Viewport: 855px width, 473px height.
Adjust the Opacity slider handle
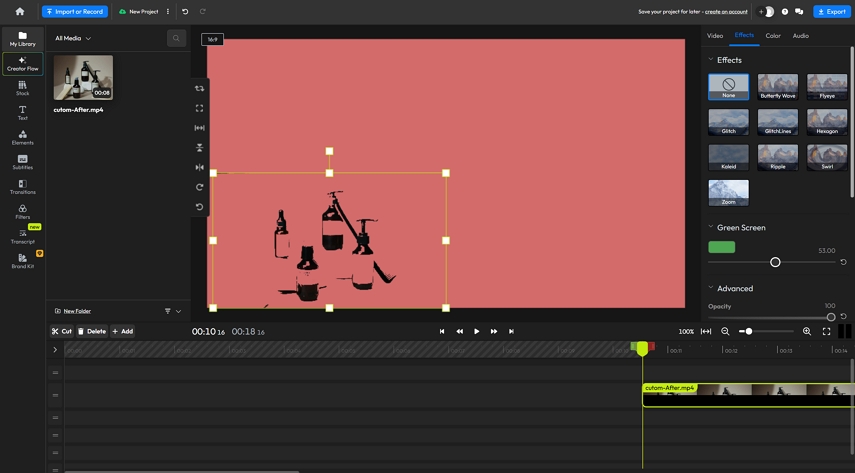click(830, 317)
